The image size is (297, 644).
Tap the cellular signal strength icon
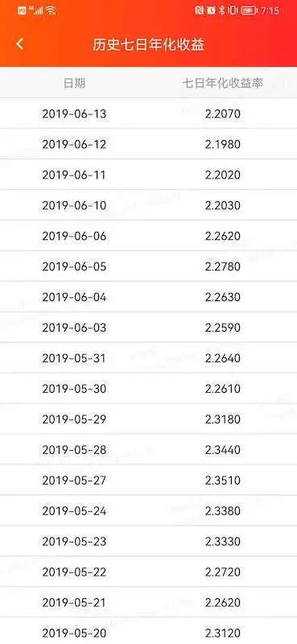click(36, 10)
